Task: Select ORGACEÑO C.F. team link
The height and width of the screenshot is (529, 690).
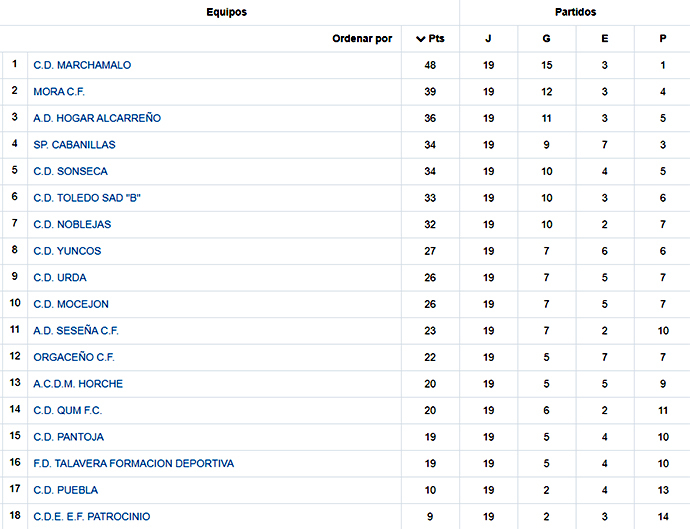Action: click(74, 357)
